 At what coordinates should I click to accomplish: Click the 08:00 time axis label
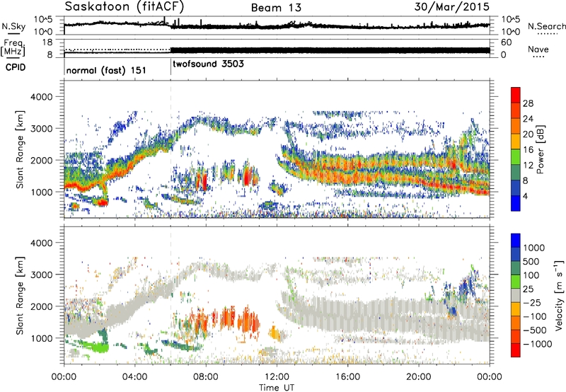206,377
